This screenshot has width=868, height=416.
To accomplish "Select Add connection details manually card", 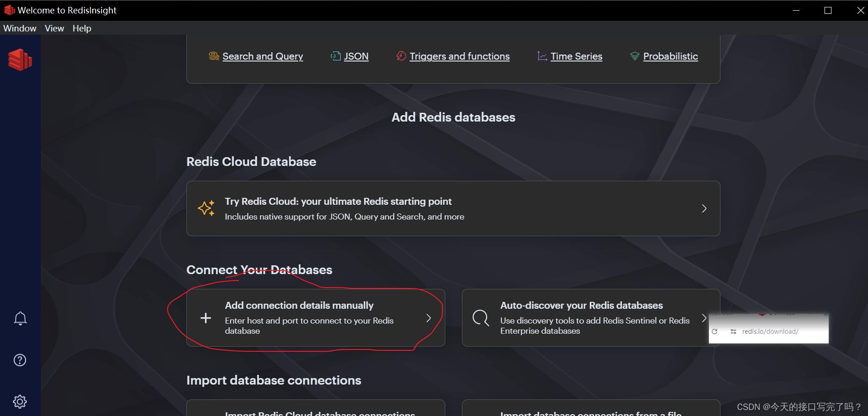I will tap(316, 318).
